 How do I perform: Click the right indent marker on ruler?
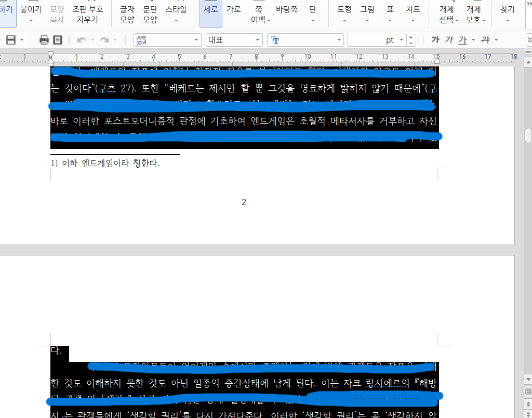pyautogui.click(x=437, y=61)
